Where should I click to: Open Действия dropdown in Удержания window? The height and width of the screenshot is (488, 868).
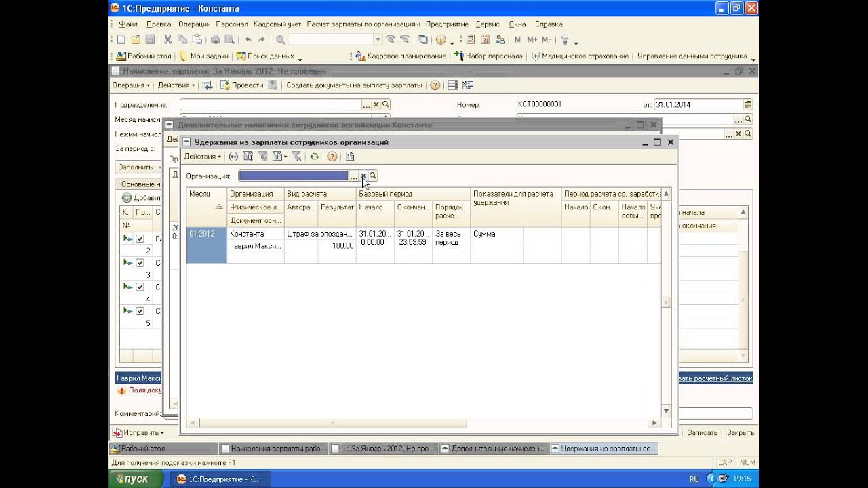pyautogui.click(x=203, y=157)
